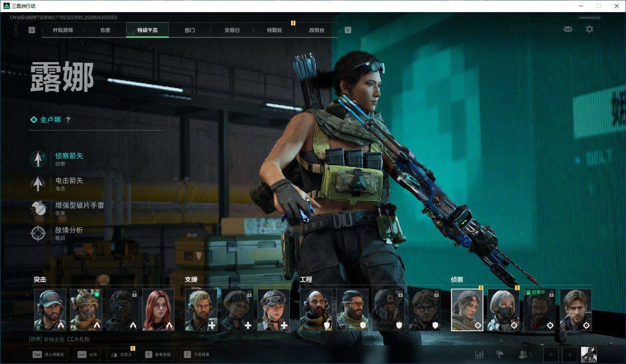Click the flag icon in the bottom bar

[x=500, y=355]
